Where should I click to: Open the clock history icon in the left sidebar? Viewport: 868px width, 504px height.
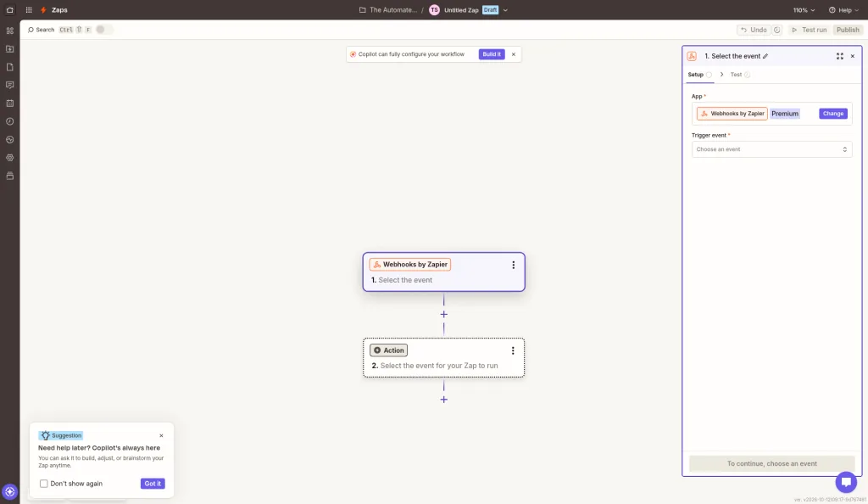tap(9, 121)
